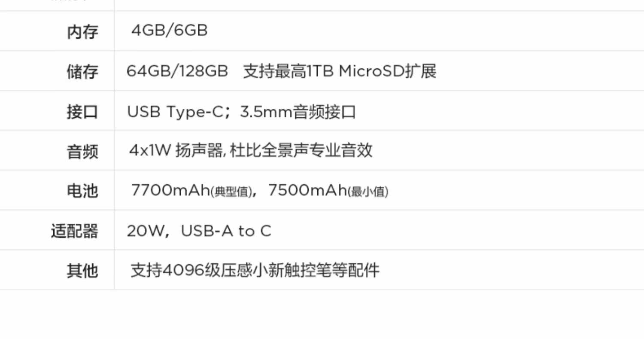Click the 储存 row label
Viewport: 644px width, 339px height.
coord(82,72)
